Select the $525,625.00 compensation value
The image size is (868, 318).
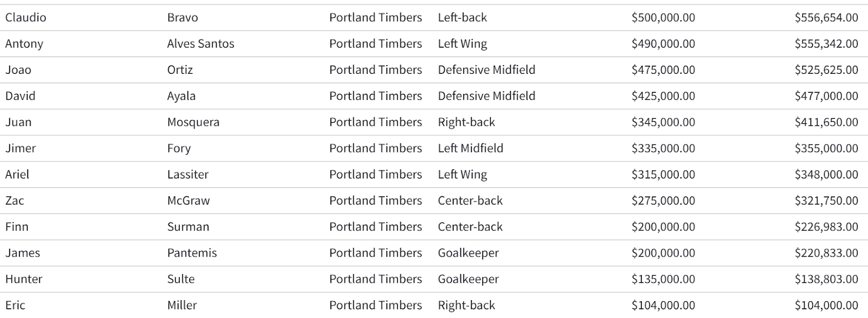point(826,69)
